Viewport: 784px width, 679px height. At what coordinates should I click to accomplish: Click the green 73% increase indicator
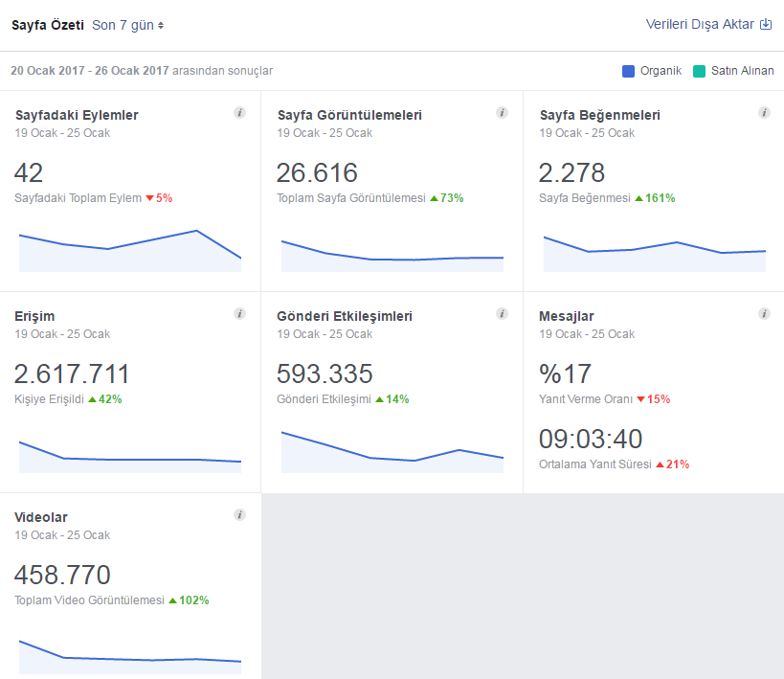447,198
